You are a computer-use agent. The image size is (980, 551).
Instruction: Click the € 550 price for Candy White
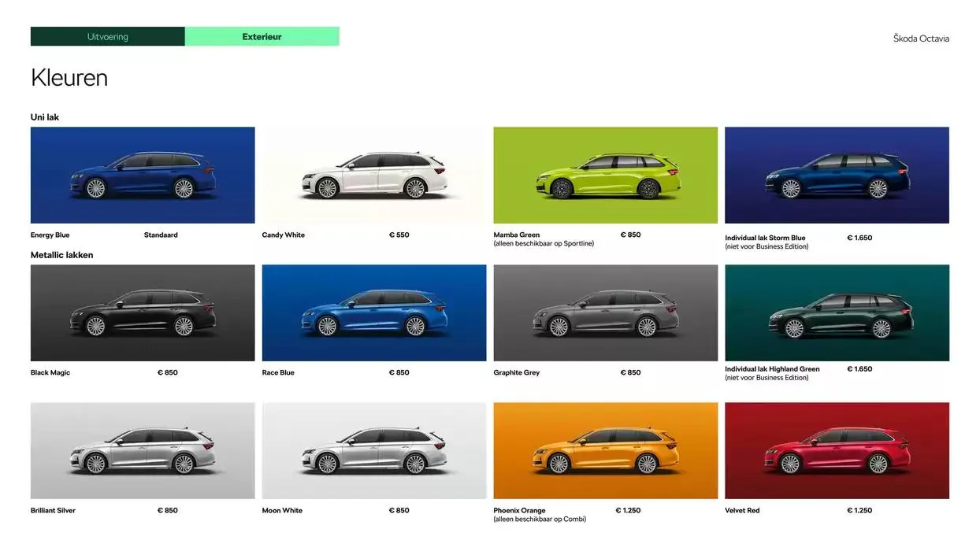pyautogui.click(x=399, y=234)
